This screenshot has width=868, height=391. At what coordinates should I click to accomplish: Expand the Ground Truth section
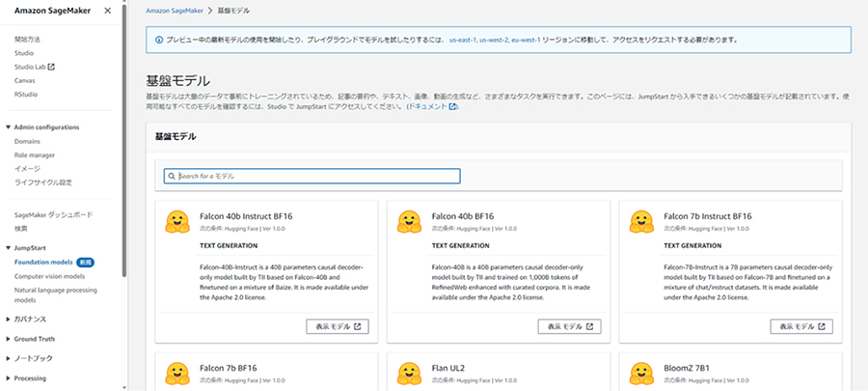[8, 339]
